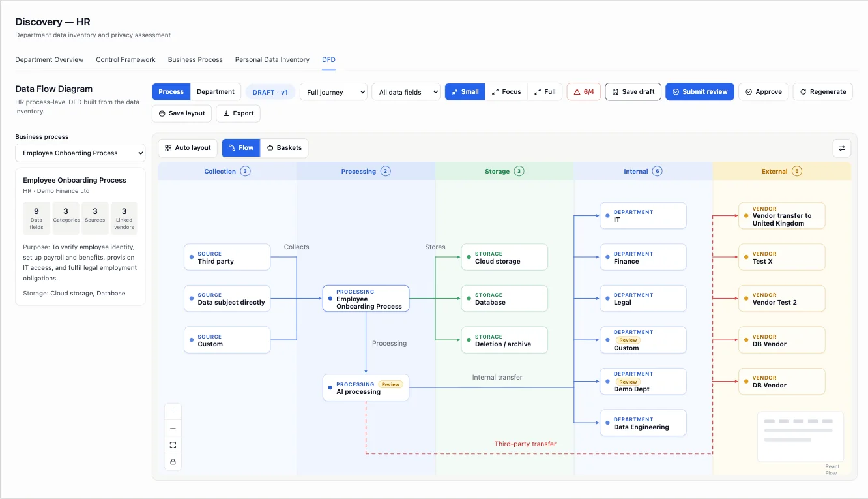Viewport: 868px width, 499px height.
Task: Select the Data subject directly source node
Action: (227, 299)
